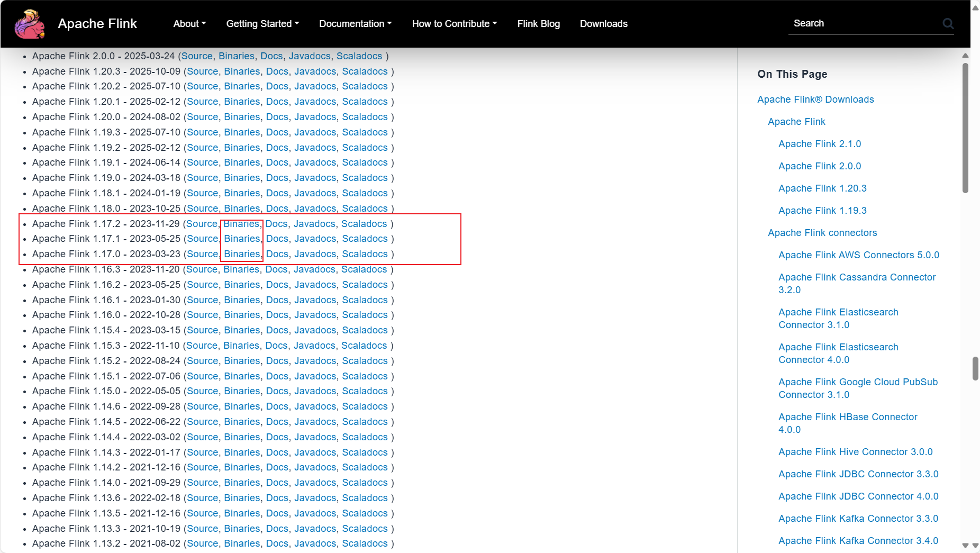Open Elasticsearch Connector 4.0.0 sidebar link
Screen dimensions: 980x553
(x=838, y=353)
